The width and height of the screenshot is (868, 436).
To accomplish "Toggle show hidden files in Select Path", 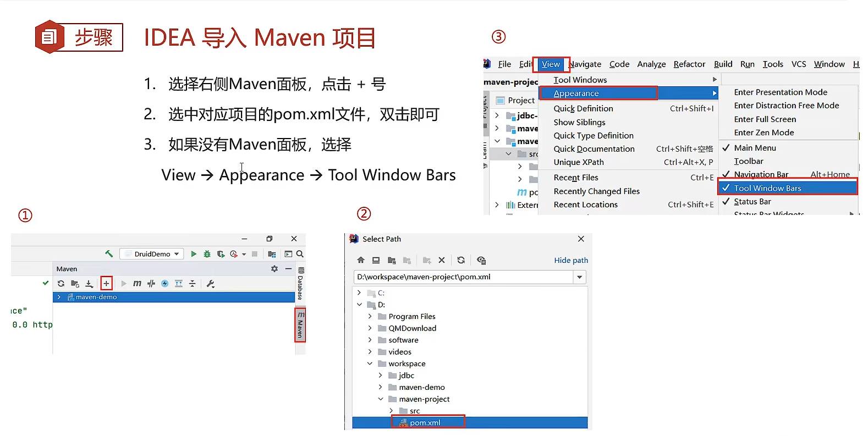I will [481, 260].
